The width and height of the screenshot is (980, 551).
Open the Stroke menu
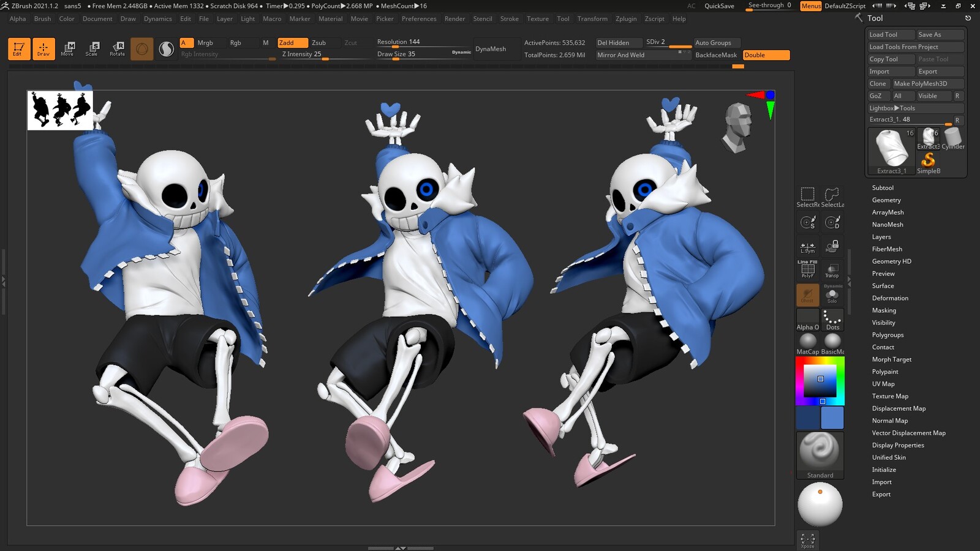(x=509, y=19)
